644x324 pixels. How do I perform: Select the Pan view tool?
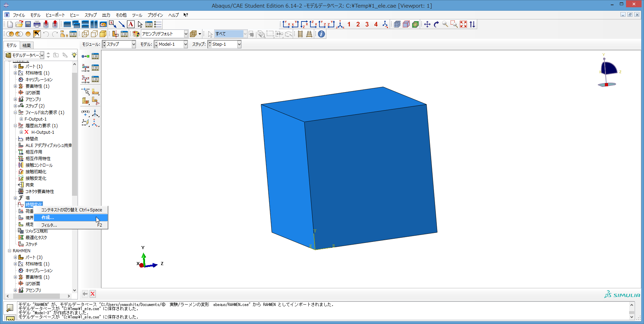pyautogui.click(x=427, y=24)
